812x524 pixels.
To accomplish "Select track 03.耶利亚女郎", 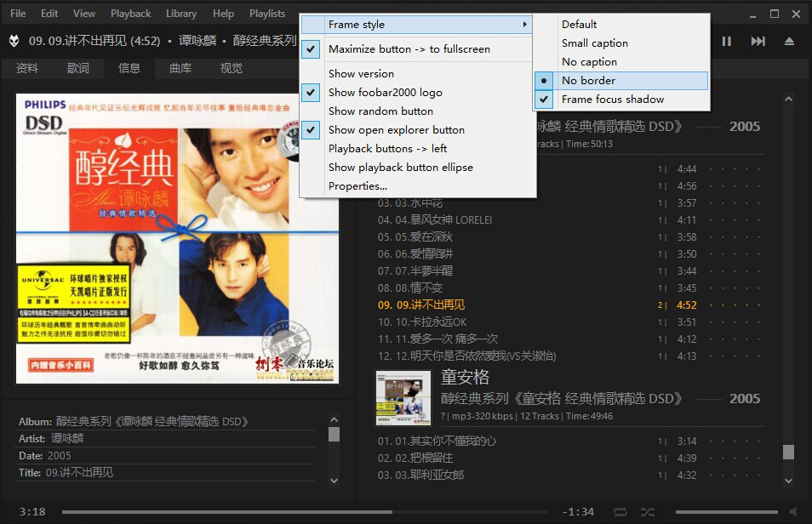I will click(569, 476).
